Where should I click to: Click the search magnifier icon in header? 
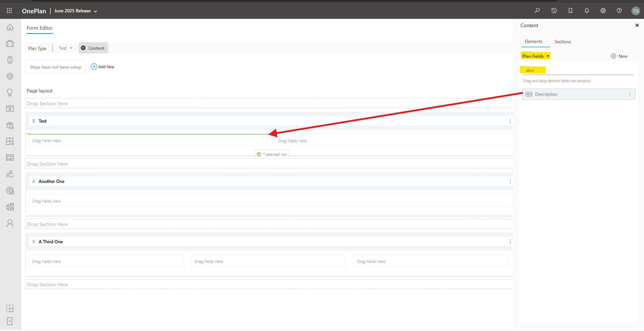[x=537, y=11]
